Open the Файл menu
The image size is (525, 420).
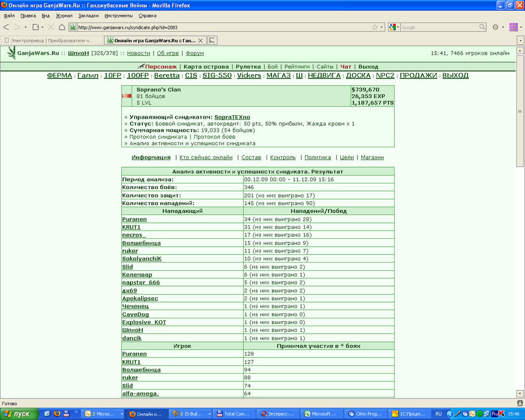pyautogui.click(x=9, y=16)
